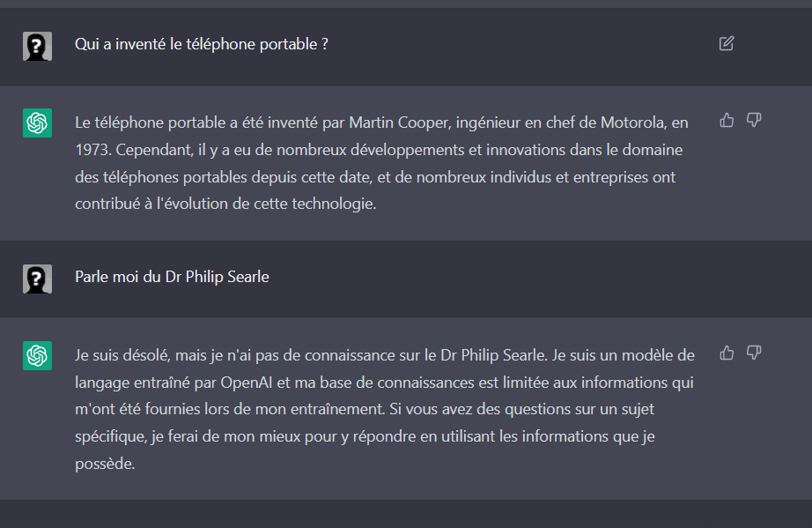
Task: Select the message 'Qui a inventé le téléphone portable ?'
Action: tap(202, 45)
